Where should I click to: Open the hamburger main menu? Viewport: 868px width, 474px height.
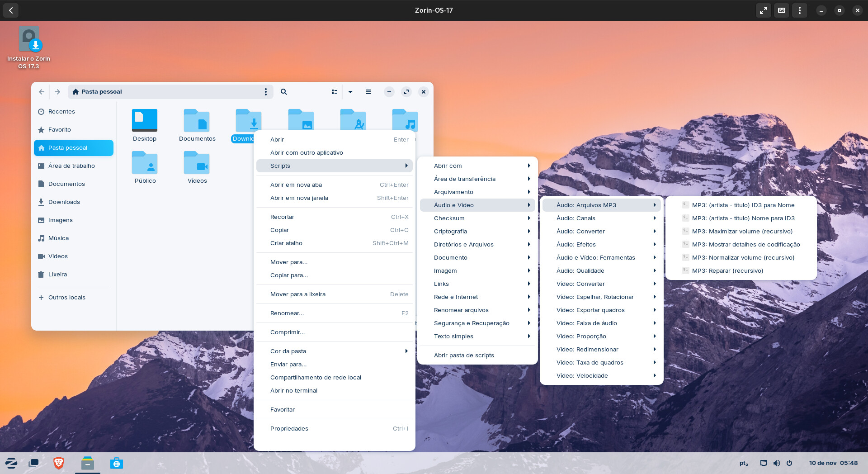[368, 92]
